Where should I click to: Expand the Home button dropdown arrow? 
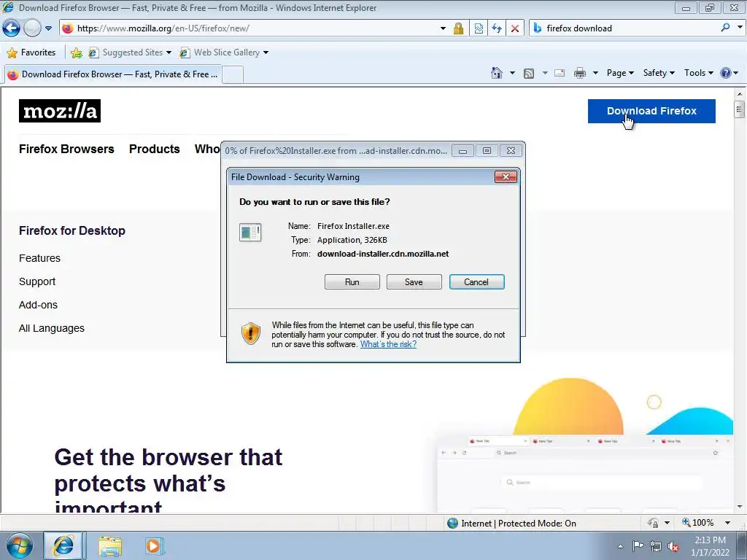(x=512, y=73)
